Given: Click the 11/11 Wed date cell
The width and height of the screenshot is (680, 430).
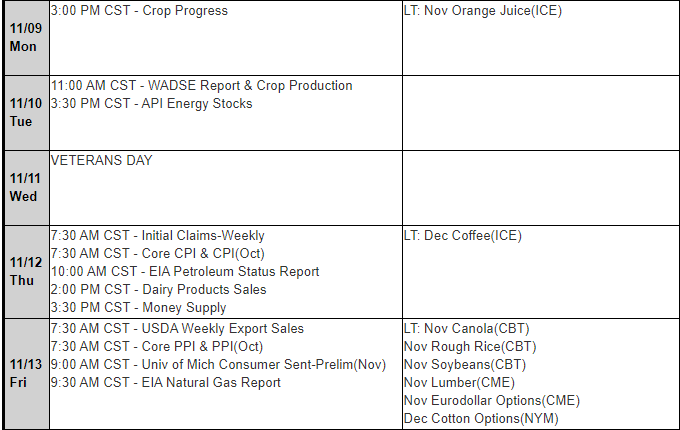Looking at the screenshot, I should click(23, 187).
